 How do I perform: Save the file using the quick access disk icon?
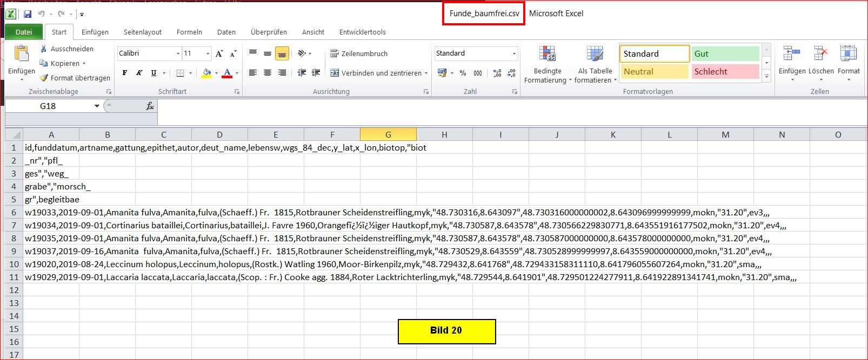[28, 14]
